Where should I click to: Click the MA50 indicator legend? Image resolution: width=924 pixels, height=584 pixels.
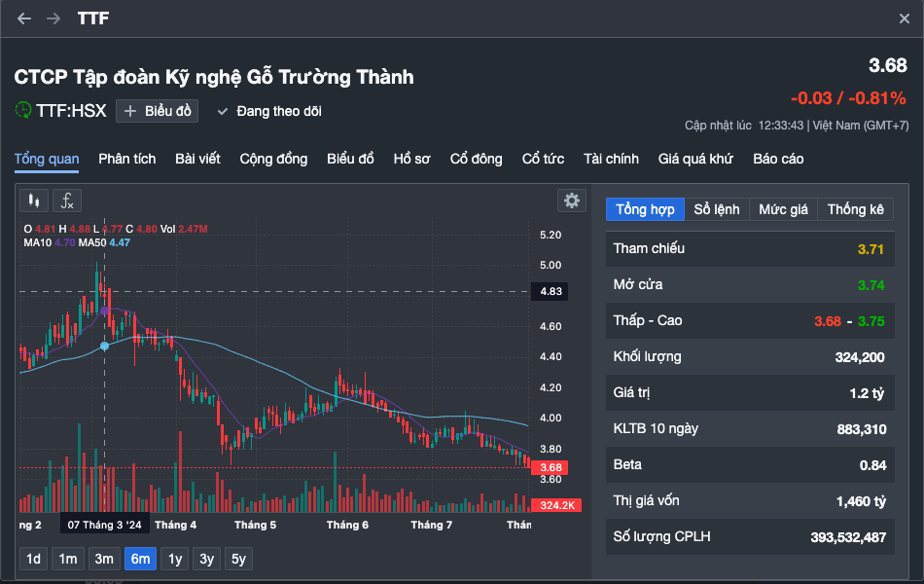click(x=104, y=242)
